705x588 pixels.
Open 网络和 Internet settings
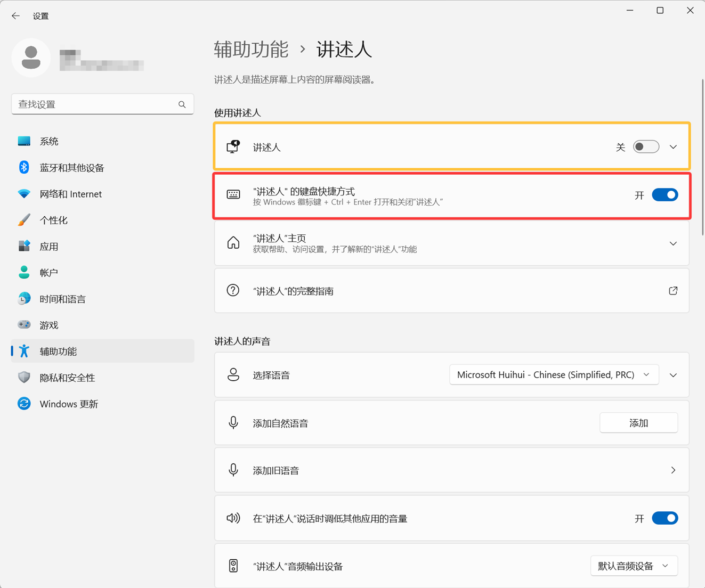[x=103, y=194]
